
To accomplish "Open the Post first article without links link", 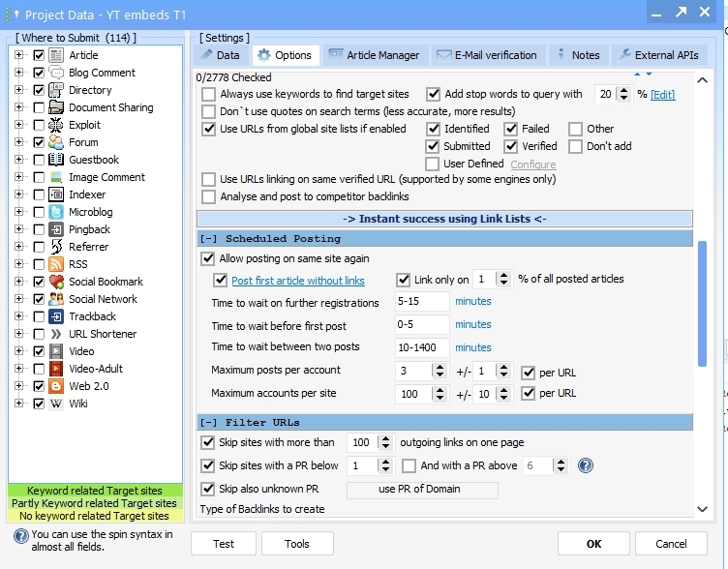I will [x=297, y=280].
